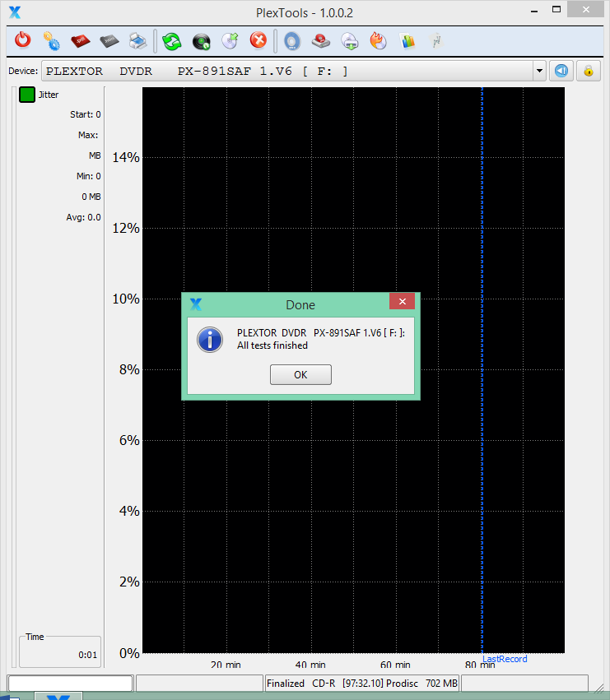The width and height of the screenshot is (610, 700).
Task: Click the flaming disc burn icon
Action: (x=379, y=40)
